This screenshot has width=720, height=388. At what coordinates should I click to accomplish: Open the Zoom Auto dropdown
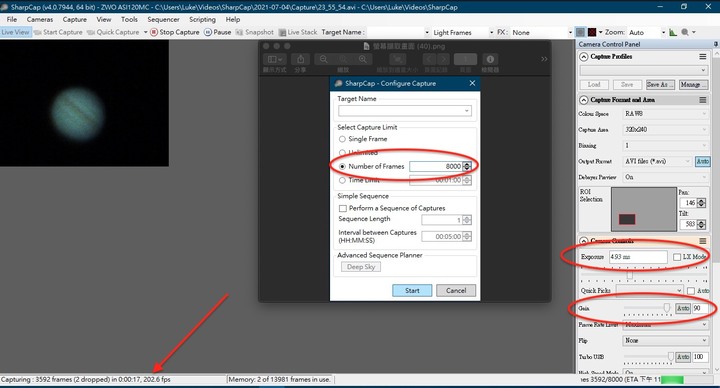[663, 33]
